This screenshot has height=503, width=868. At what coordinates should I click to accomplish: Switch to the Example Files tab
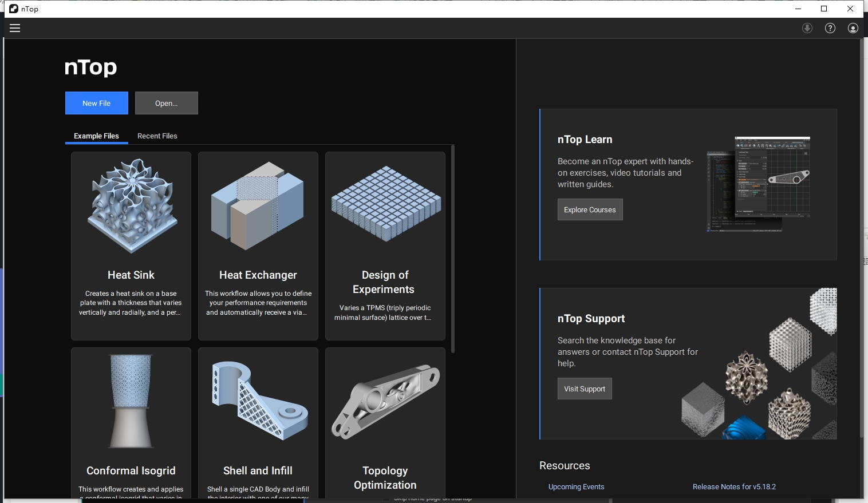[x=96, y=136]
